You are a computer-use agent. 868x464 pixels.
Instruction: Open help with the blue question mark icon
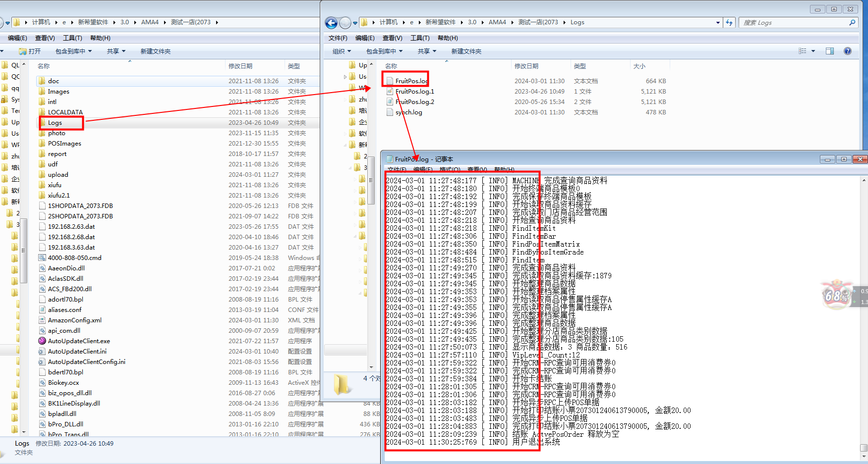(x=848, y=51)
